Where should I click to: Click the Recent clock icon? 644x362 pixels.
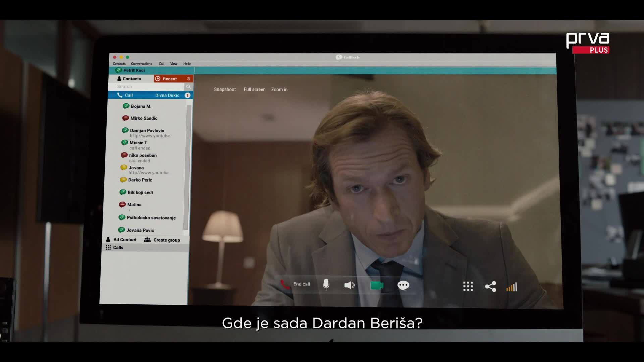[x=158, y=79]
